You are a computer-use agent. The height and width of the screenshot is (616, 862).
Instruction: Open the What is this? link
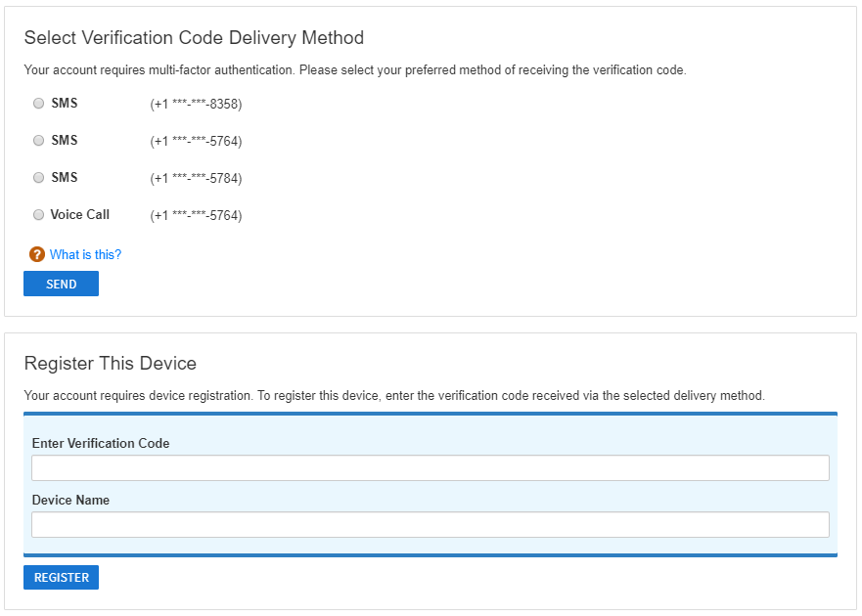(x=85, y=254)
